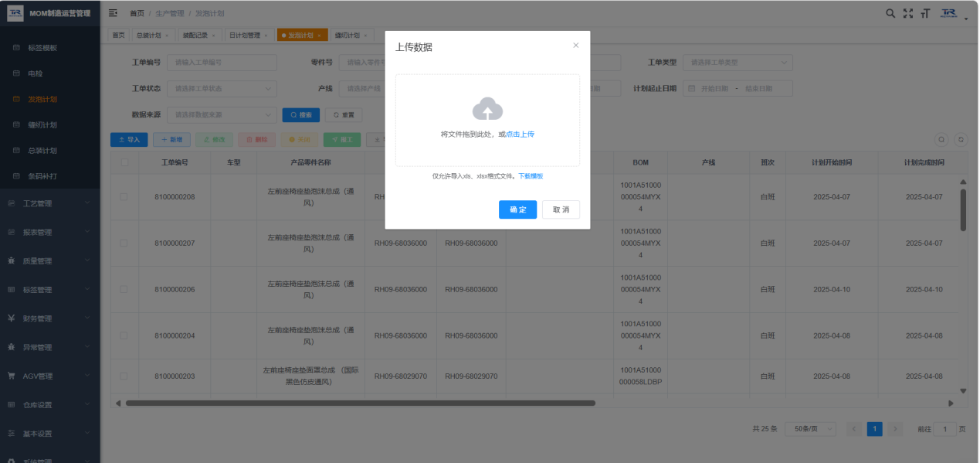
Task: Click the 报工 toolbar button
Action: (342, 140)
